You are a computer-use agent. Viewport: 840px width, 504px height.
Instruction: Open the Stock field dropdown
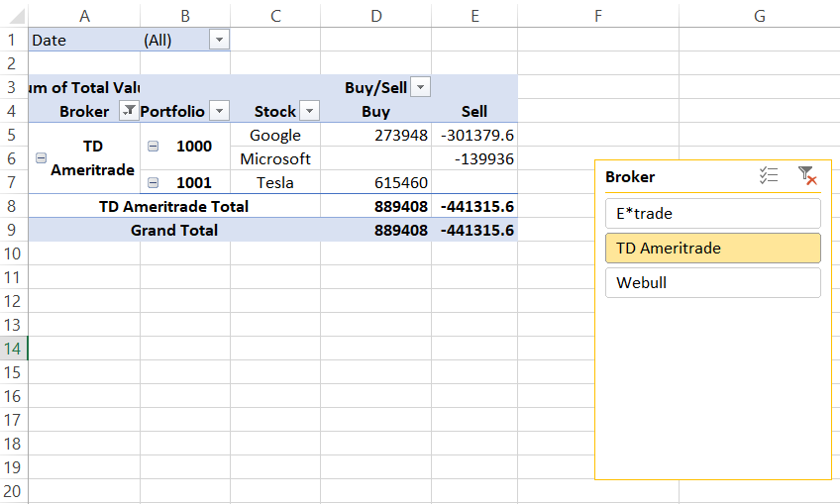pyautogui.click(x=309, y=111)
